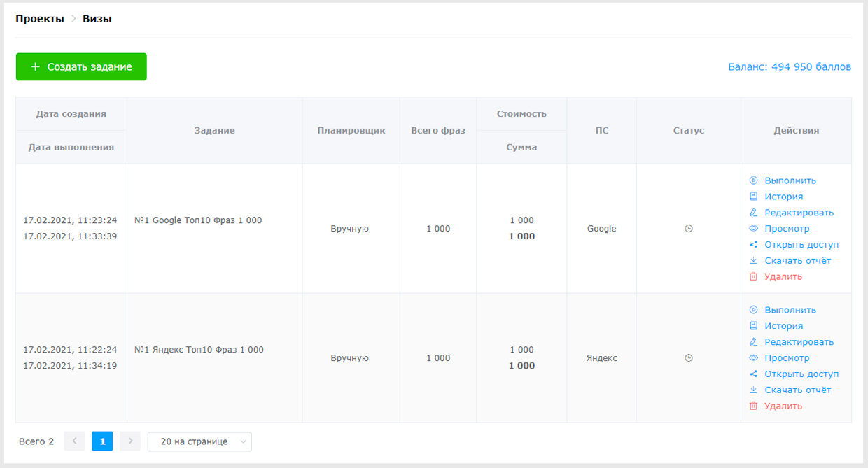Click the history icon in the Яндекс task row

point(753,326)
